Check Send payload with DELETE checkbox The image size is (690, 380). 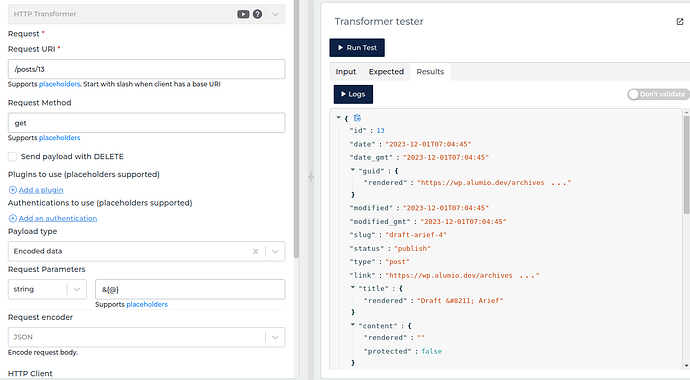click(12, 157)
